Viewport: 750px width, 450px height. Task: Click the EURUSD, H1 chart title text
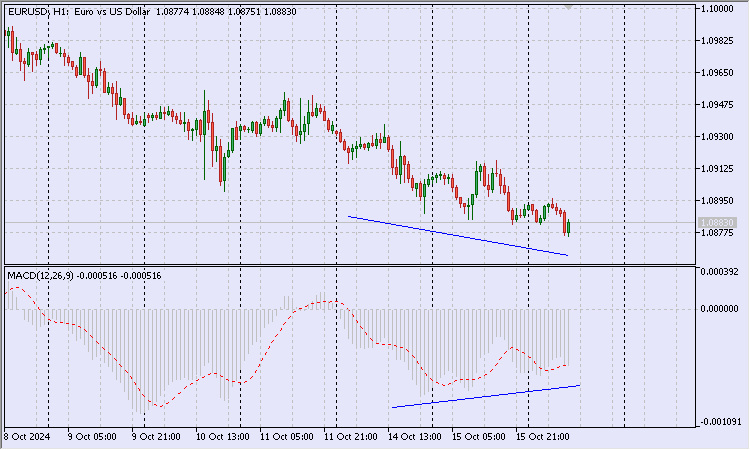(152, 11)
